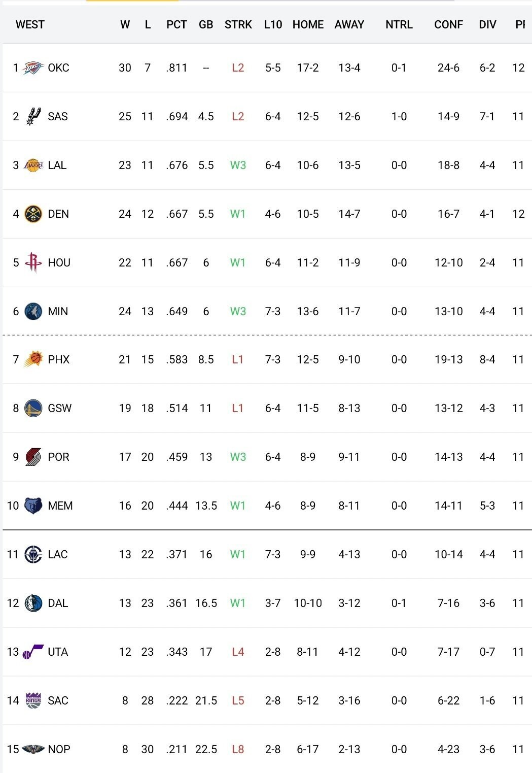The height and width of the screenshot is (773, 532).
Task: Select the Phoenix Suns logo
Action: tap(33, 359)
